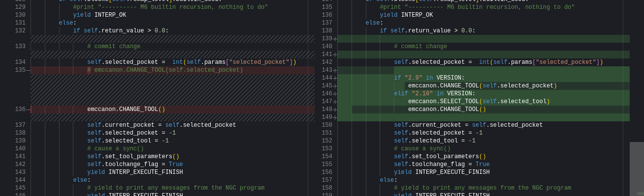This screenshot has width=644, height=196.
Task: Click line number 133 in the left pane
Action: coord(20,47)
